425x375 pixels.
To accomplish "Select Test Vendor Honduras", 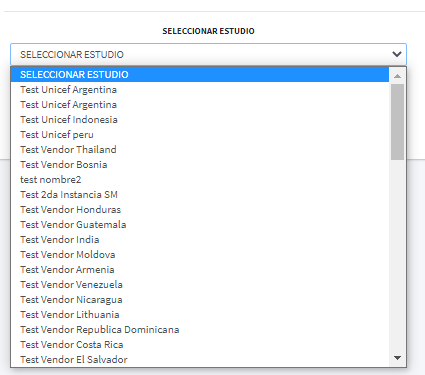I will point(200,210).
